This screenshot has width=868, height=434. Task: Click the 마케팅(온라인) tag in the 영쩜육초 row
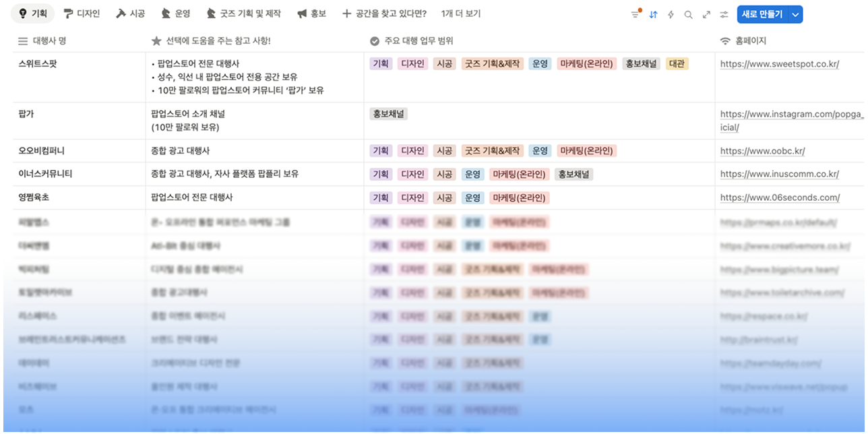point(520,198)
